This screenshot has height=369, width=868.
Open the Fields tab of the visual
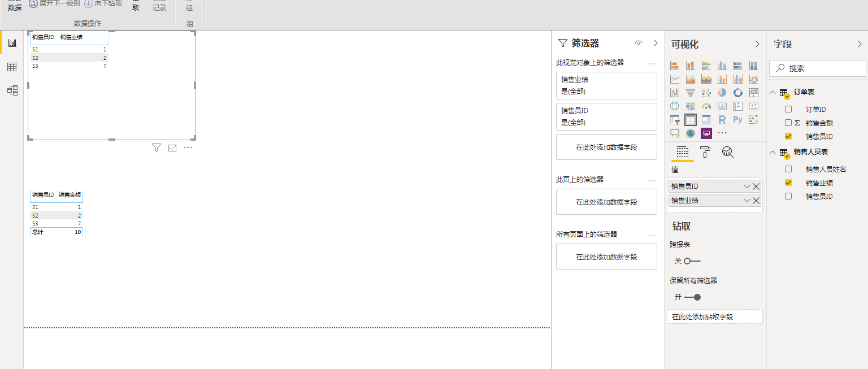tap(682, 152)
